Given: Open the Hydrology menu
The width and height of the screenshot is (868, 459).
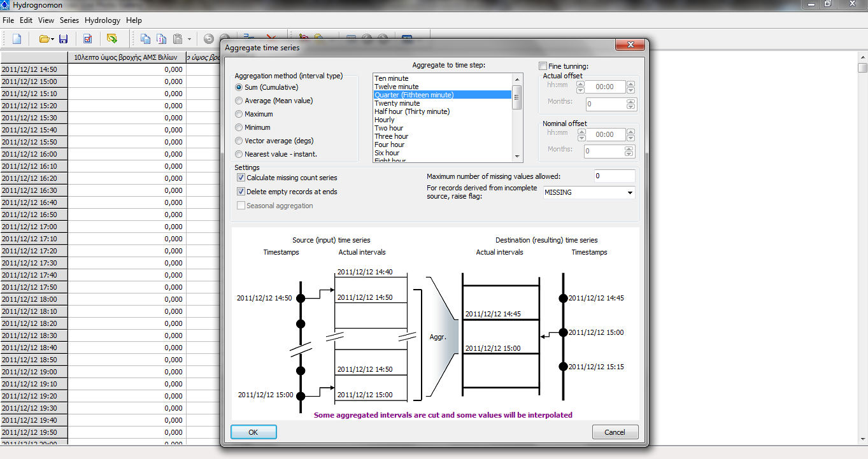Looking at the screenshot, I should pyautogui.click(x=103, y=20).
